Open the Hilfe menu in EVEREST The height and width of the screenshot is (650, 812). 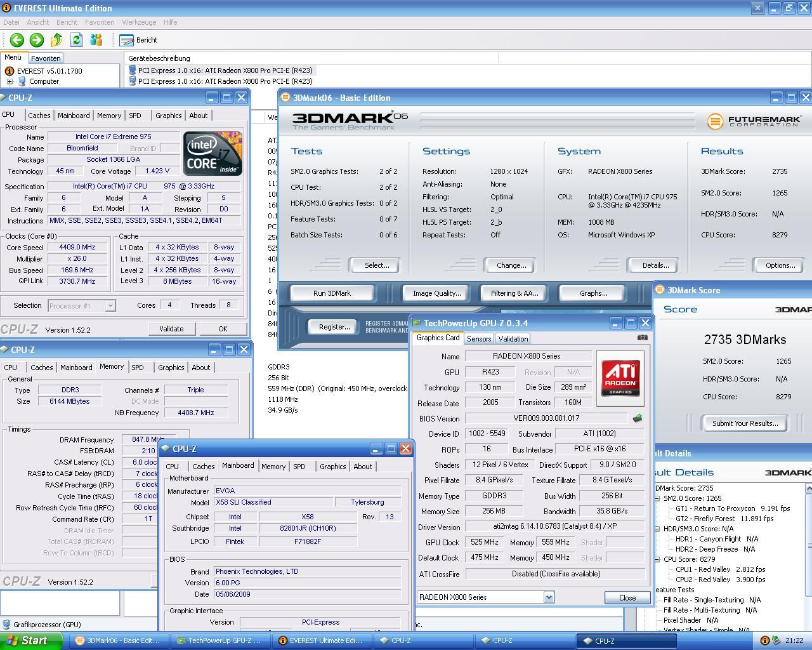click(x=171, y=22)
